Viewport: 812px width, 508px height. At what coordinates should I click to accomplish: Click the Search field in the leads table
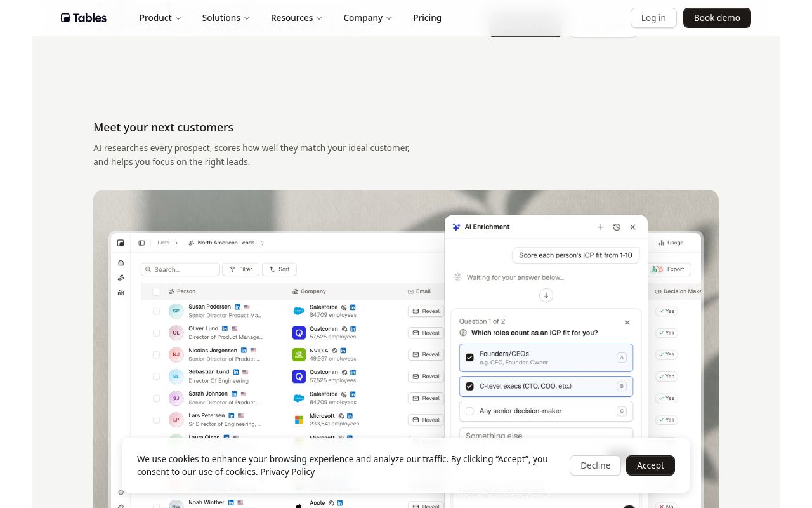(x=180, y=269)
